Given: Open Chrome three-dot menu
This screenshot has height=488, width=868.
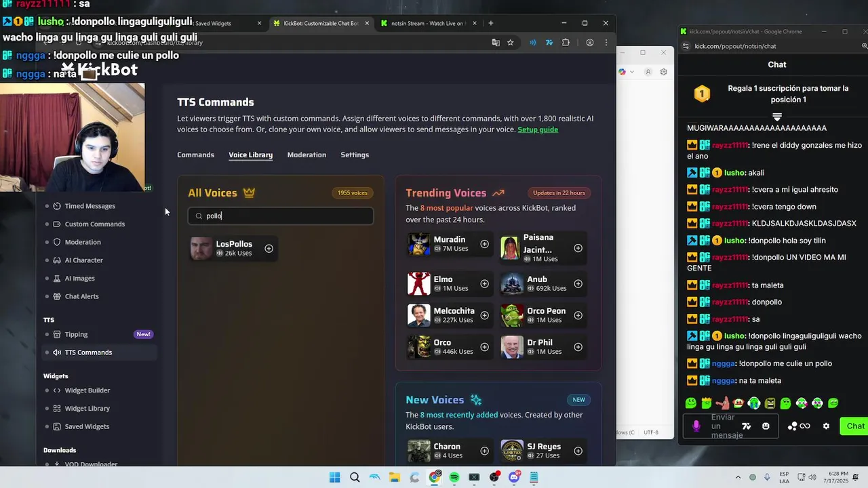Looking at the screenshot, I should click(x=606, y=43).
